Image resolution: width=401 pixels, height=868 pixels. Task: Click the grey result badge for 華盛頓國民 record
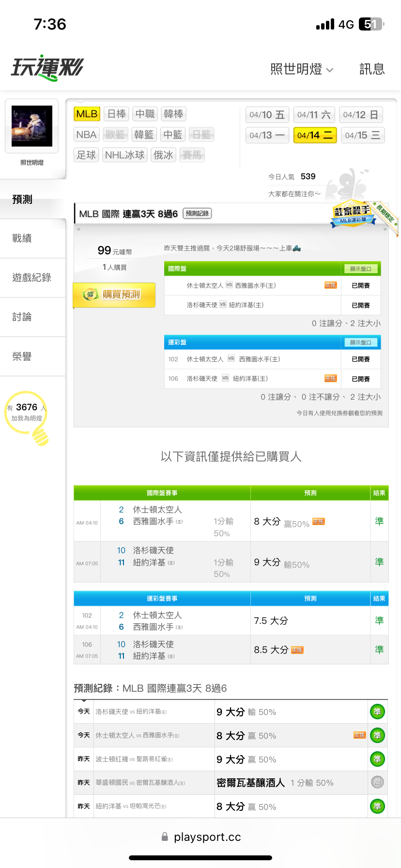[377, 782]
